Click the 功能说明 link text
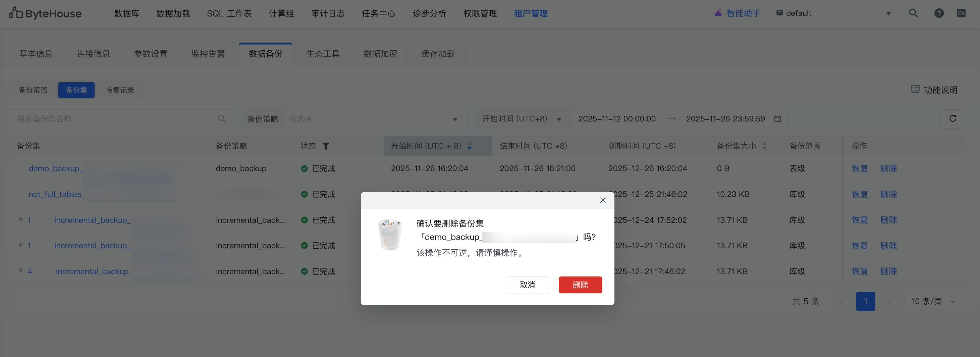Viewport: 980px width, 357px height. [x=940, y=90]
